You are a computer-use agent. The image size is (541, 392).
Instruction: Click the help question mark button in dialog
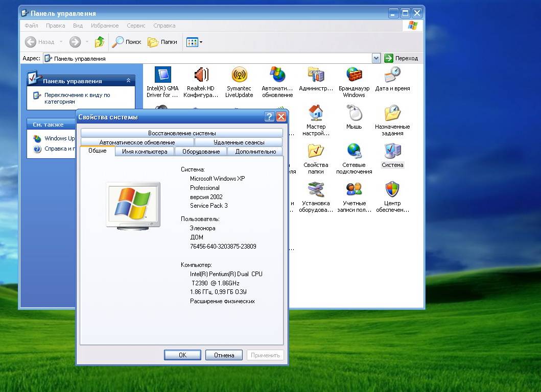tap(269, 117)
